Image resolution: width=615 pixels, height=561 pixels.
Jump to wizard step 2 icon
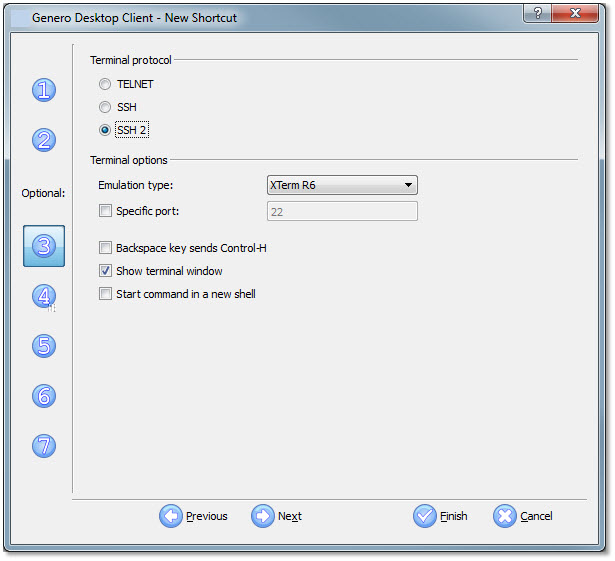point(44,140)
